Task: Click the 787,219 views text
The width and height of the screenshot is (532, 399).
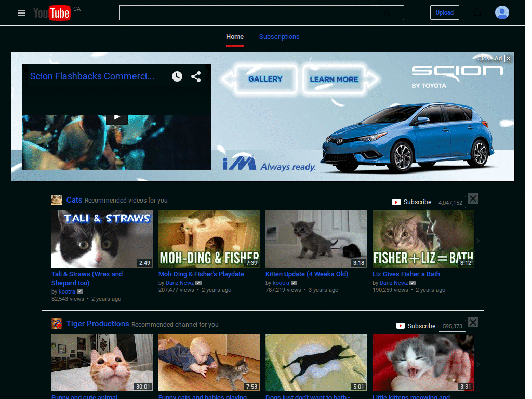Action: tap(283, 290)
